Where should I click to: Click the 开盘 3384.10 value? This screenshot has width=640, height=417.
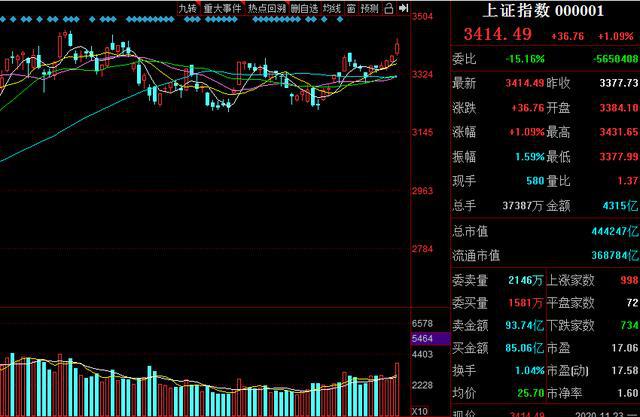coord(618,108)
